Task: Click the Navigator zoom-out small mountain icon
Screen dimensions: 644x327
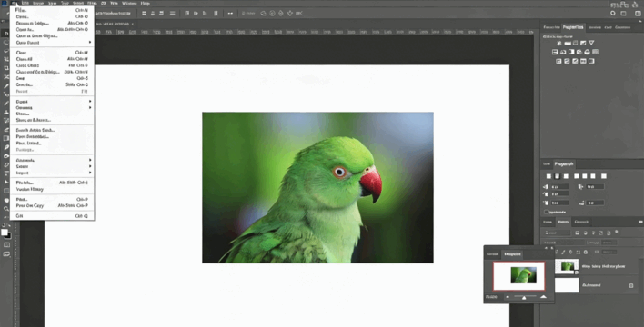Action: tap(508, 297)
